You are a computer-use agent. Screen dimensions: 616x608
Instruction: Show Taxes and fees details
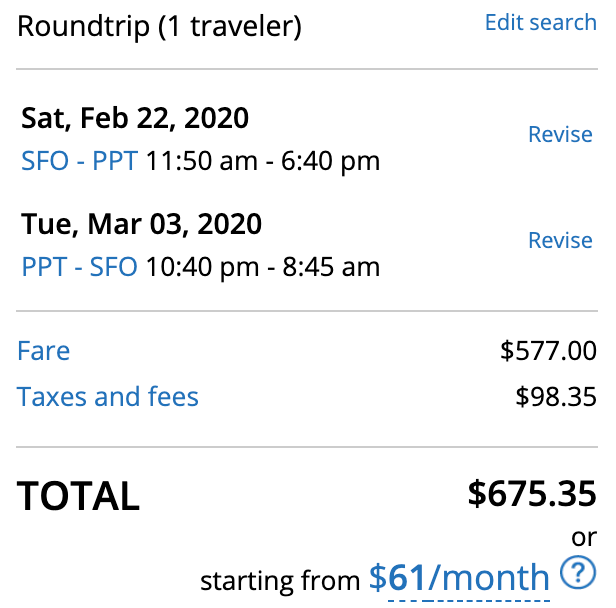(x=108, y=397)
